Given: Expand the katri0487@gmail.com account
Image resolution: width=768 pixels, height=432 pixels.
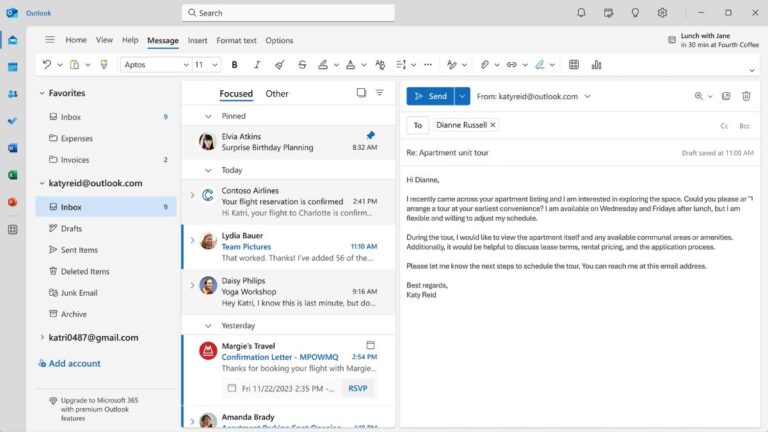Looking at the screenshot, I should (42, 337).
